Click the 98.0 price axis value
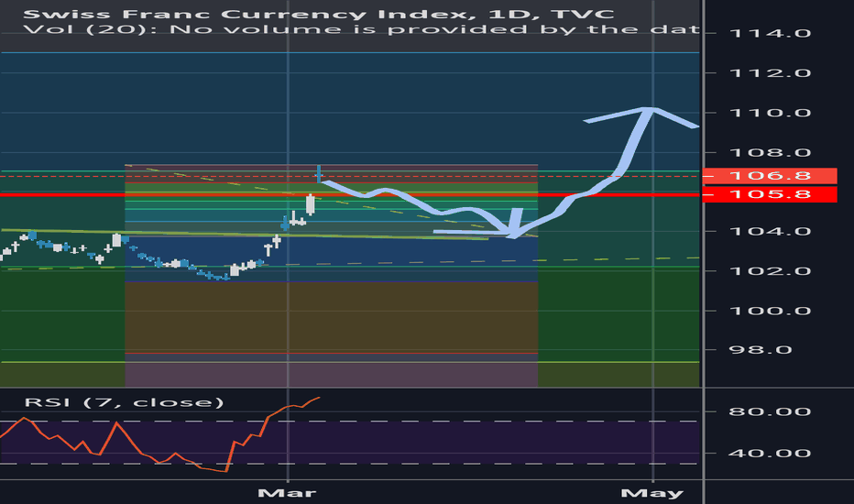The height and width of the screenshot is (504, 854). tap(761, 350)
